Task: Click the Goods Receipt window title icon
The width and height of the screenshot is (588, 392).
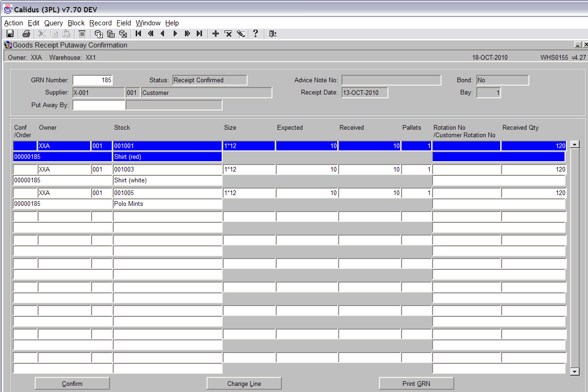Action: coord(8,45)
